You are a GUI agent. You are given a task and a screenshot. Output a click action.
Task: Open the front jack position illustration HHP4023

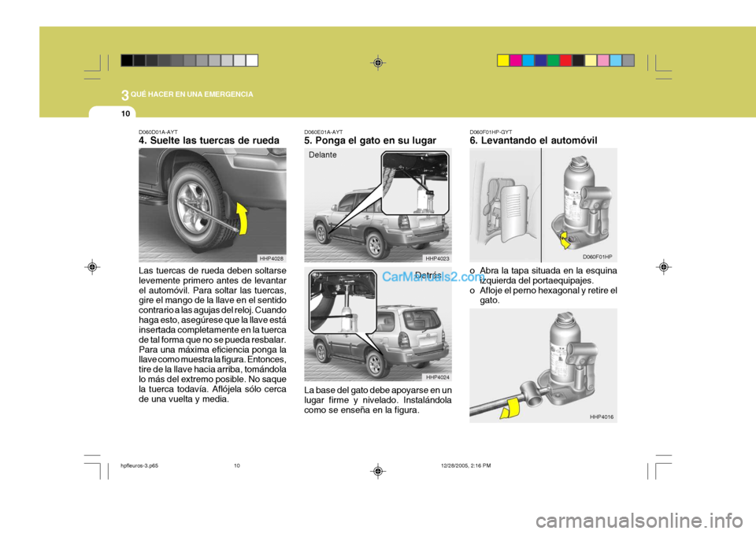click(x=378, y=205)
